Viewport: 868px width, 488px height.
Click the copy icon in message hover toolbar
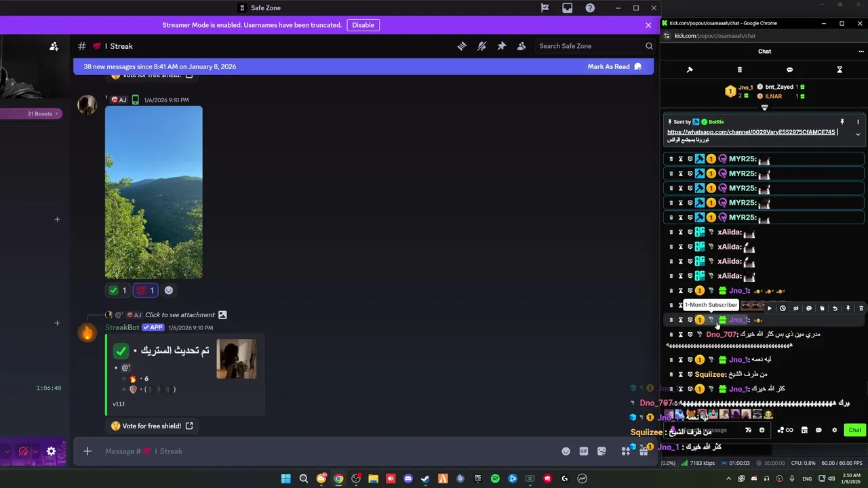coord(822,308)
